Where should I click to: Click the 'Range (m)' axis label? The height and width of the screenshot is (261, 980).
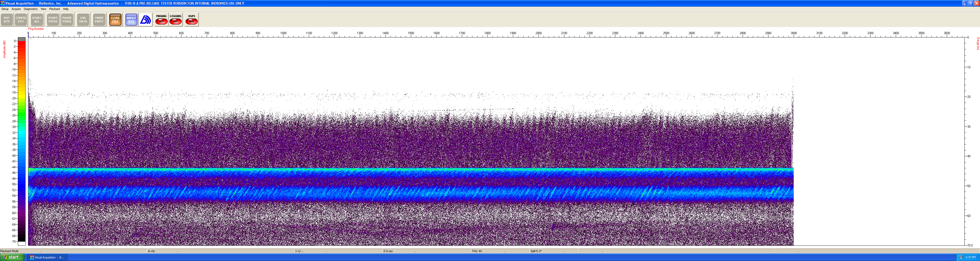point(978,44)
